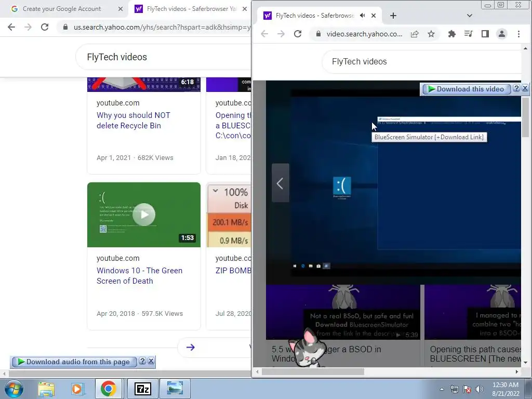Open 'Opening this path causes BLUESCREEN' thumbnail

(x=473, y=312)
